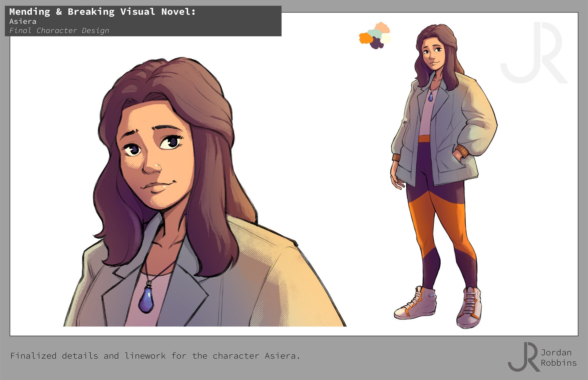Click the Final Character Design subtitle

click(59, 31)
